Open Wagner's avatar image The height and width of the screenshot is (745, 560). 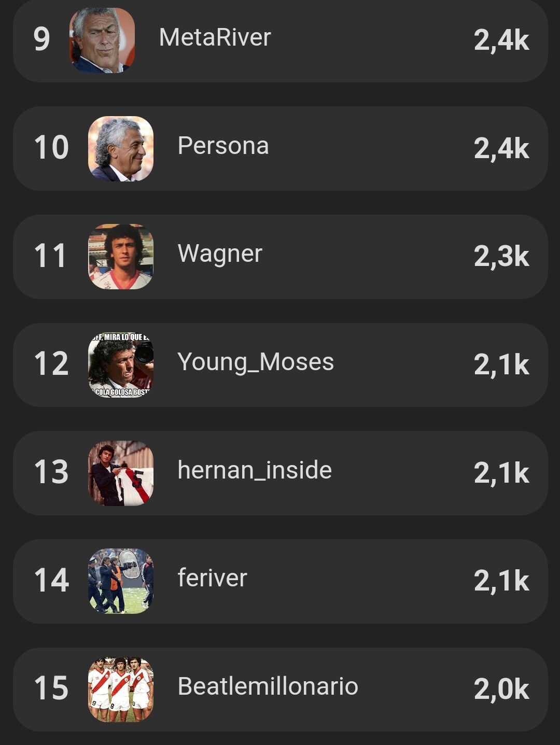[x=121, y=257]
